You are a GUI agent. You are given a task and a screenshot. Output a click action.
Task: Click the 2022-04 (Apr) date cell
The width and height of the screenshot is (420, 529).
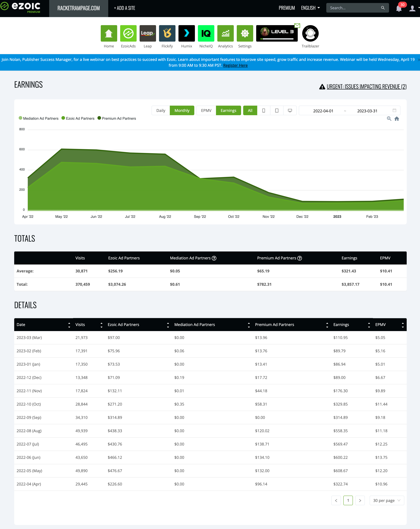(29, 484)
